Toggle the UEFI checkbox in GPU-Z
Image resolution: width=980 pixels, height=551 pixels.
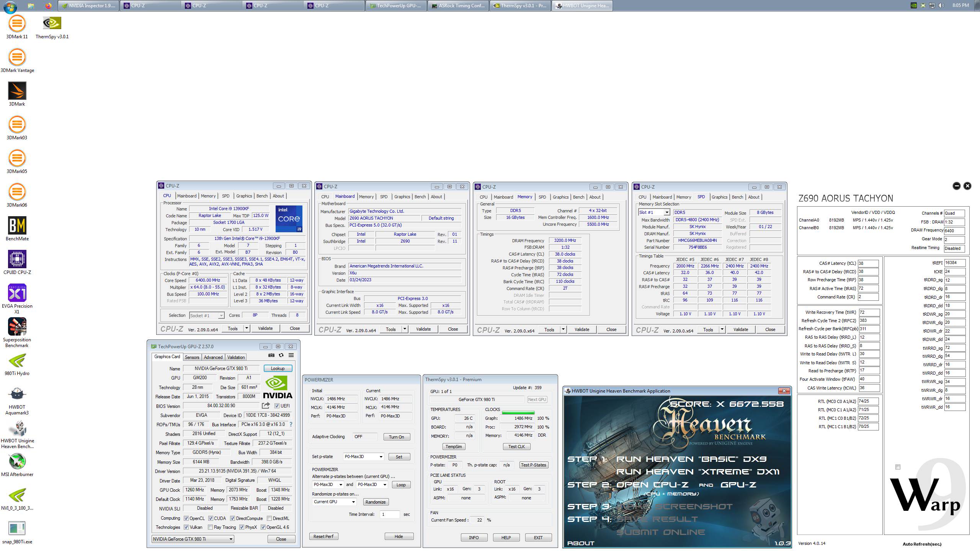pyautogui.click(x=277, y=406)
